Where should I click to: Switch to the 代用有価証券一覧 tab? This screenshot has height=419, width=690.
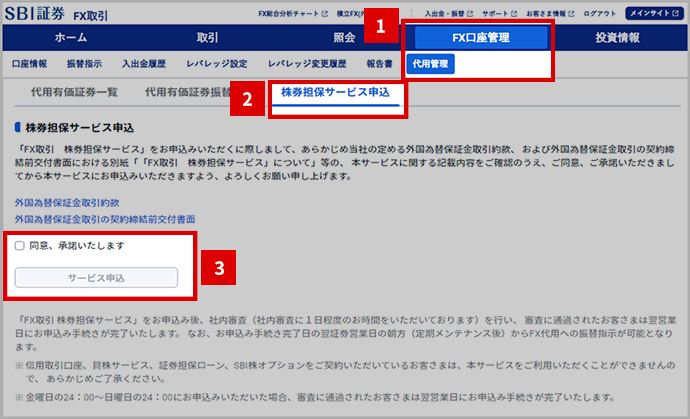click(74, 92)
